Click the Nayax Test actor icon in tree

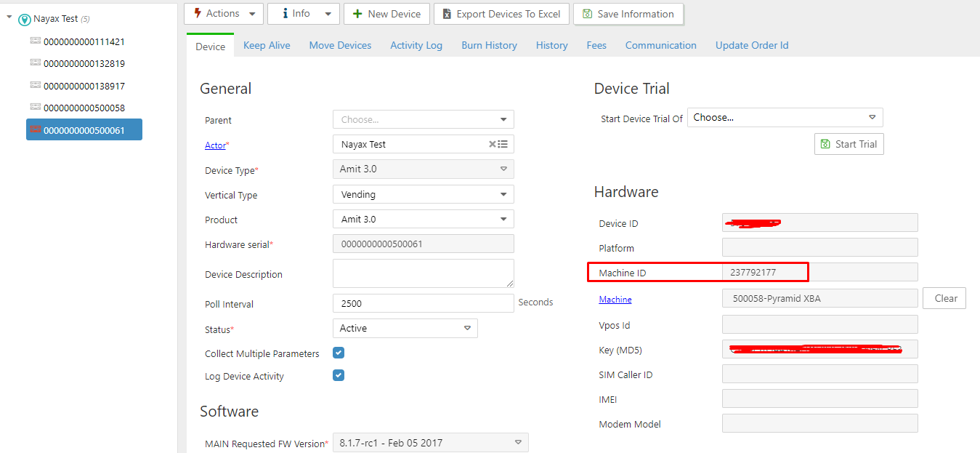[x=24, y=20]
